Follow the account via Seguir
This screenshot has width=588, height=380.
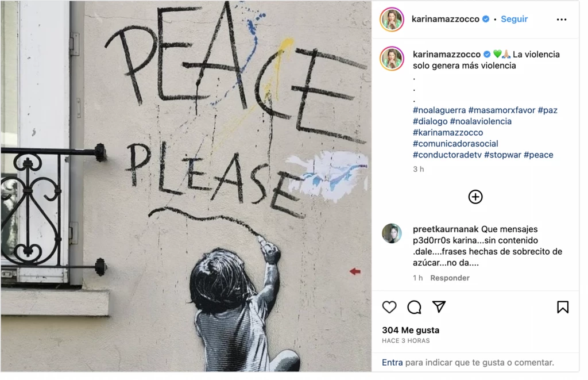[x=514, y=19]
